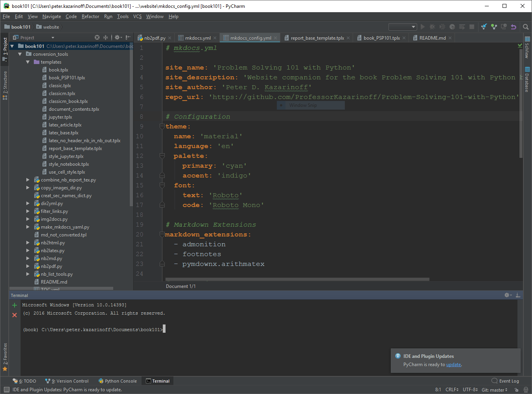Open the UTF-8 encoding selector
This screenshot has width=532, height=394.
coord(469,390)
